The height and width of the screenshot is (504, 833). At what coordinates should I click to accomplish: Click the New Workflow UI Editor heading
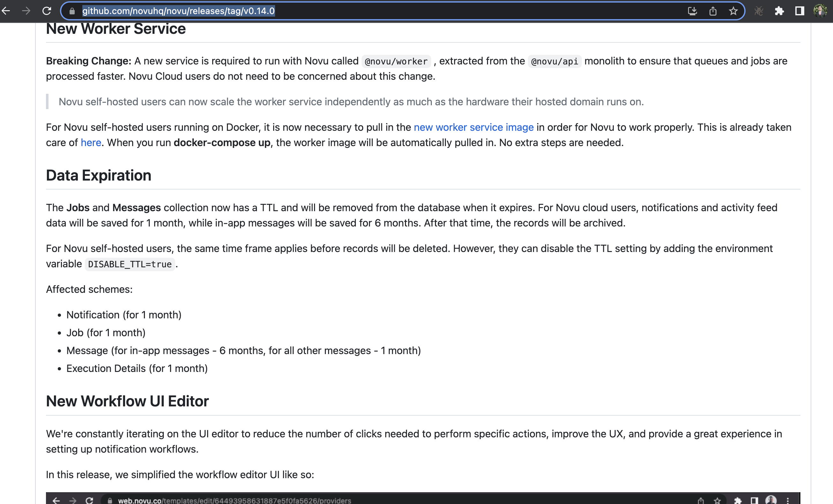pos(127,401)
